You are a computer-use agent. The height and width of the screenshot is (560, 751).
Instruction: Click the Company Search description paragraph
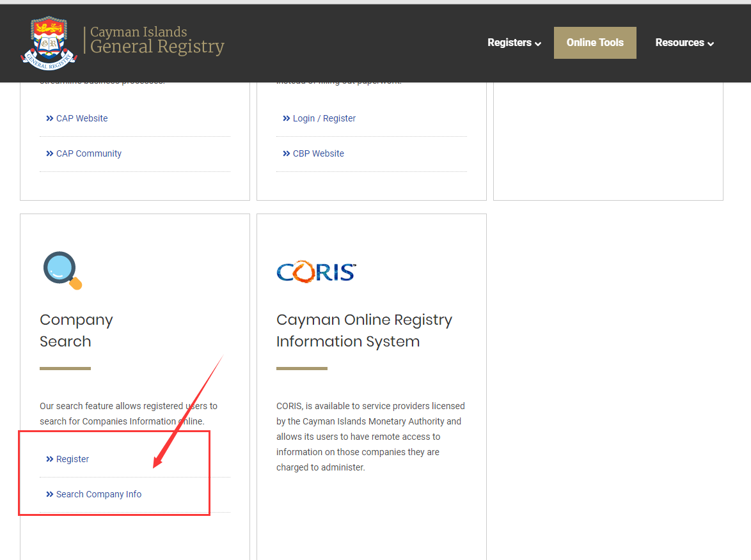pos(129,414)
